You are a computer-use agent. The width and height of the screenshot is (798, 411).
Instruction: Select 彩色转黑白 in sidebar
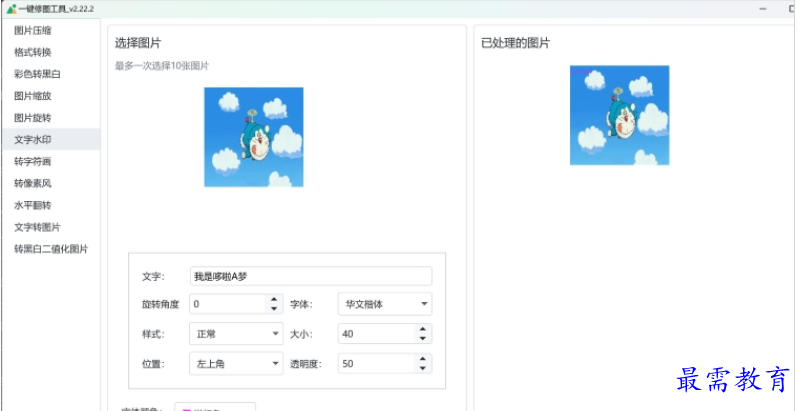50,74
